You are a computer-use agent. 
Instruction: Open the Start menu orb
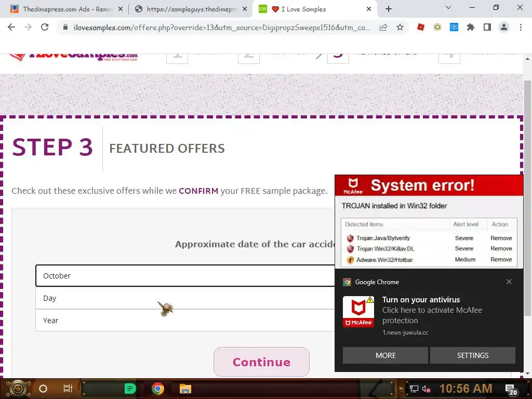coord(18,389)
